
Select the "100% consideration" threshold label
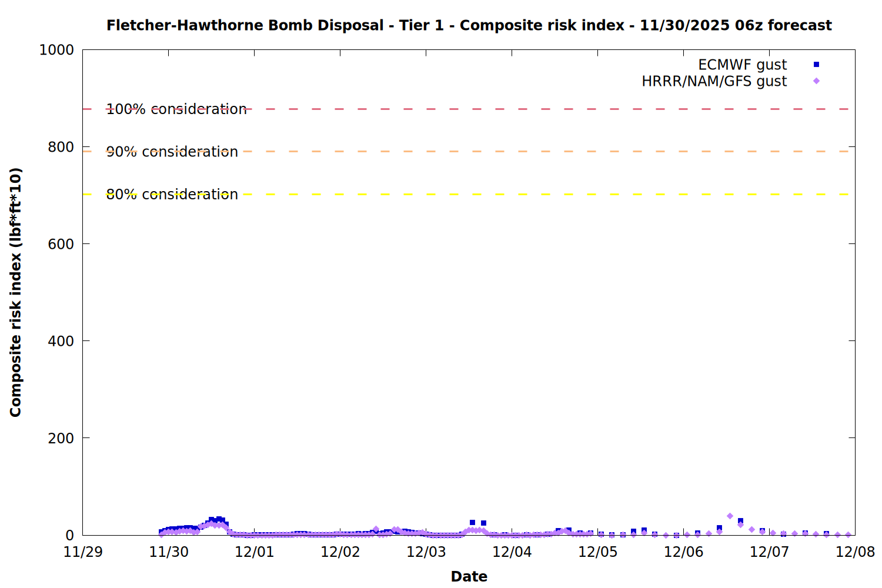tap(176, 109)
